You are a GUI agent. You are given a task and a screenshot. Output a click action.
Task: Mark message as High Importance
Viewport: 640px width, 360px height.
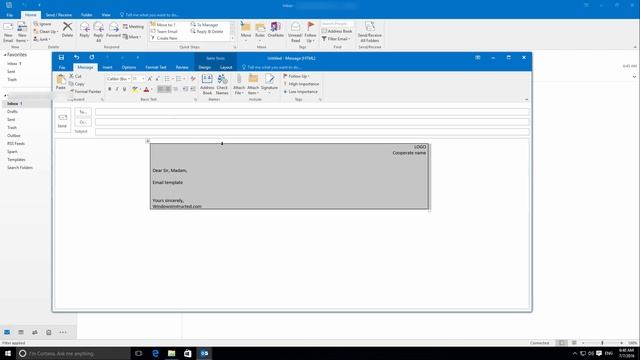[x=301, y=84]
